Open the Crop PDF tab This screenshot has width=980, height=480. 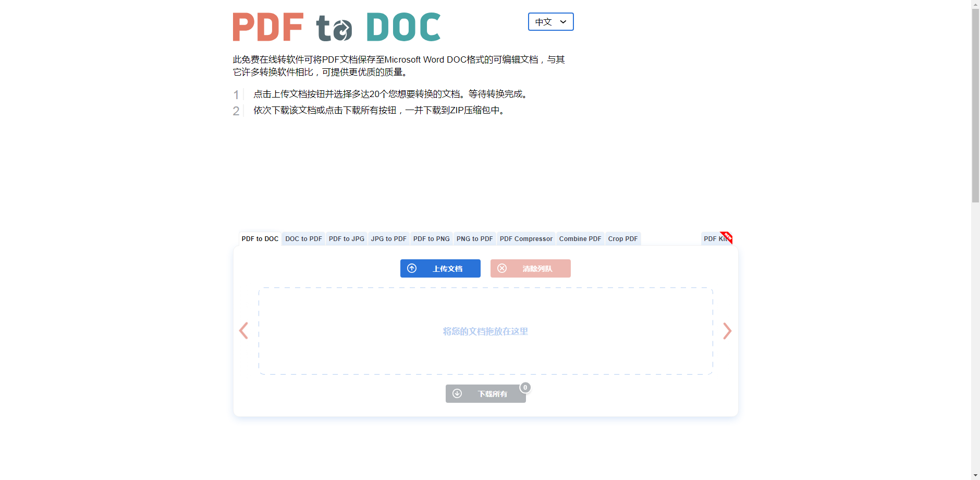(x=623, y=239)
